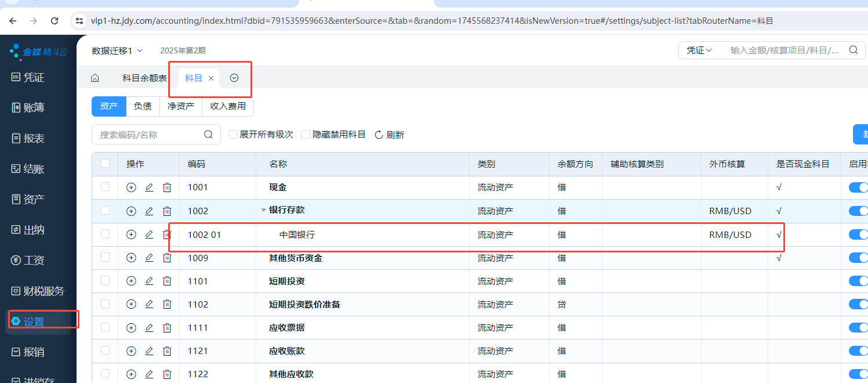The height and width of the screenshot is (383, 868).
Task: Click the search magnifier in 搜索编码/名称 box
Action: [x=209, y=135]
